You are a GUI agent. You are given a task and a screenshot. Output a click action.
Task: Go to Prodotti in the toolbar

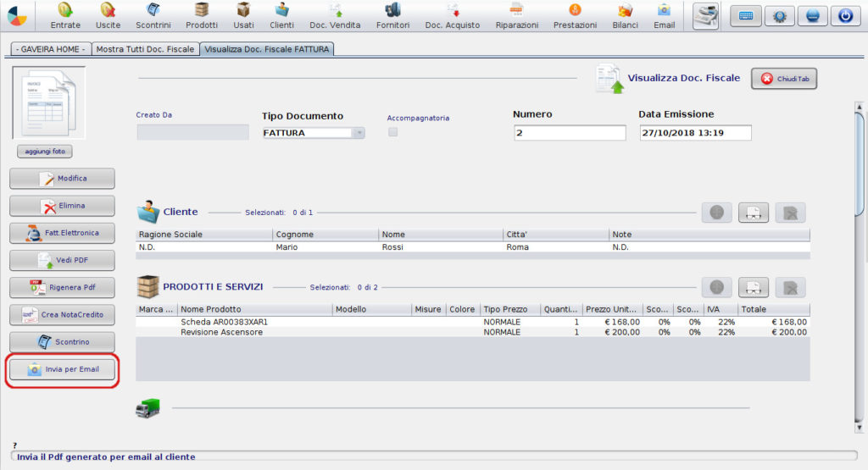tap(202, 15)
